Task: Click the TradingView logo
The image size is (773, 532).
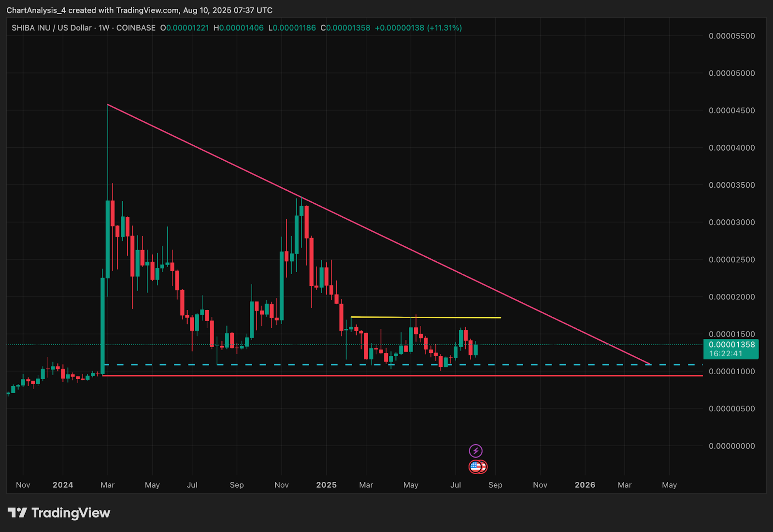Action: [x=59, y=513]
